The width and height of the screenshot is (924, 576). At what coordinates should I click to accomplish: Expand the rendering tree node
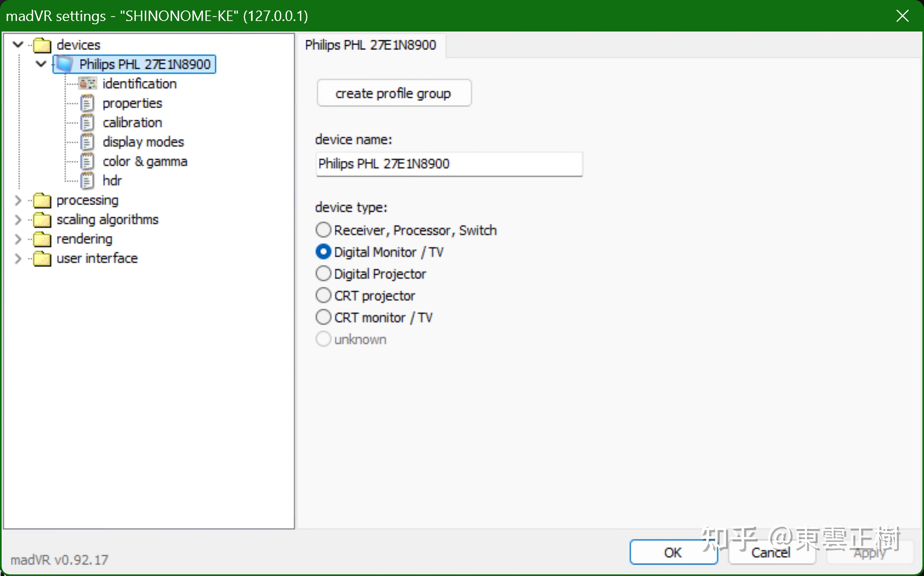pos(18,239)
